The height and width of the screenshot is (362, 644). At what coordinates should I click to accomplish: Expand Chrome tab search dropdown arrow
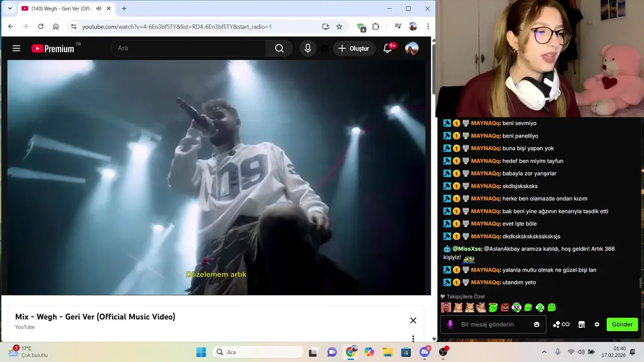point(10,9)
